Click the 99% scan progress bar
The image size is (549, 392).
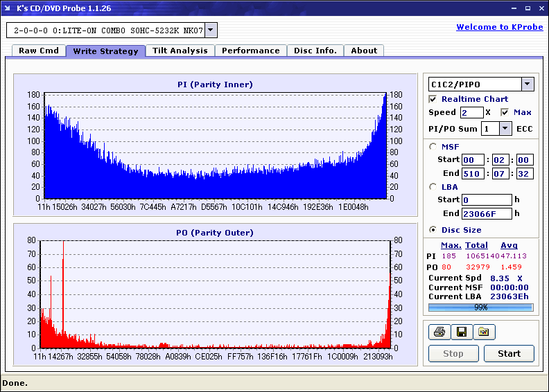click(480, 307)
